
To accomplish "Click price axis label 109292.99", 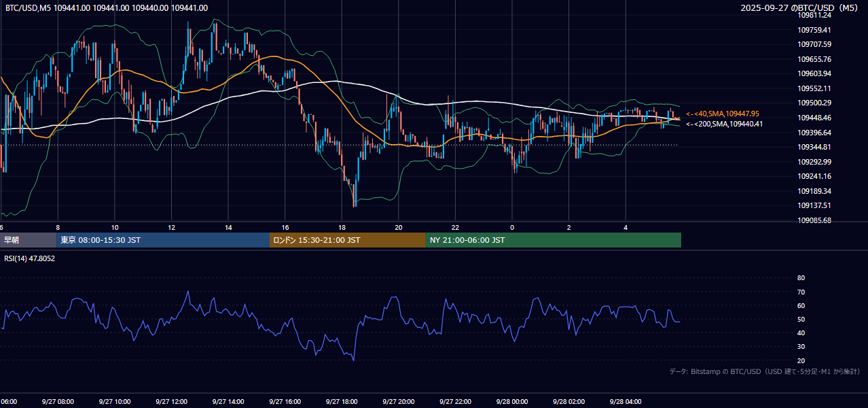I will coord(814,162).
